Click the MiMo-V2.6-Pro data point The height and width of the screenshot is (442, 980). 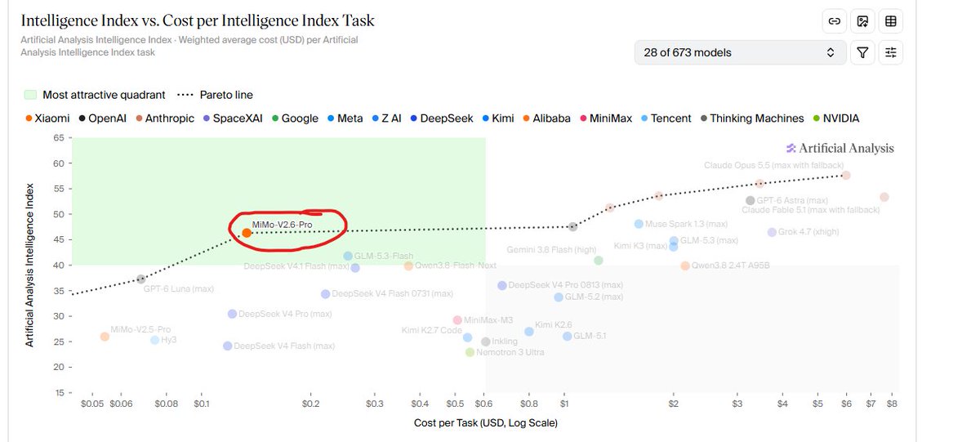[247, 233]
